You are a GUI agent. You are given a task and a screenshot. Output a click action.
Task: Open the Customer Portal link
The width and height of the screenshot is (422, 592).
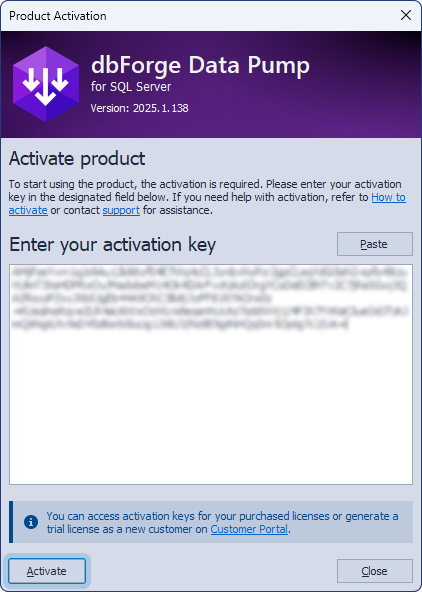(x=249, y=529)
